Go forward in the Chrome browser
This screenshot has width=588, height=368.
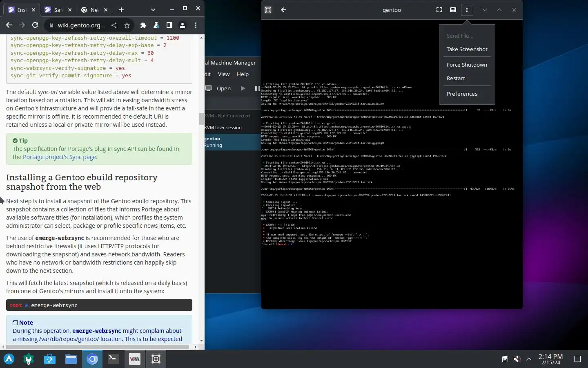[x=22, y=25]
